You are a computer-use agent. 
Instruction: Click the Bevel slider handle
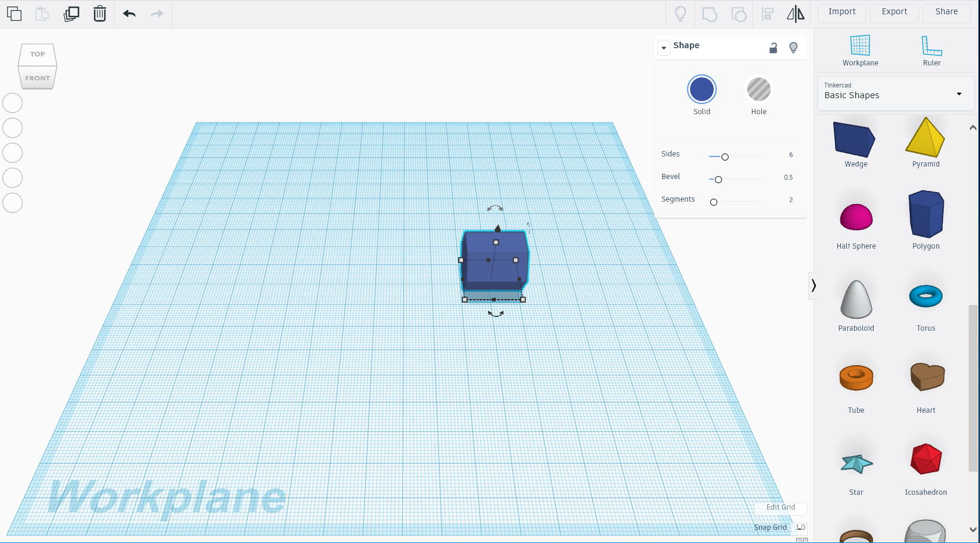point(718,180)
